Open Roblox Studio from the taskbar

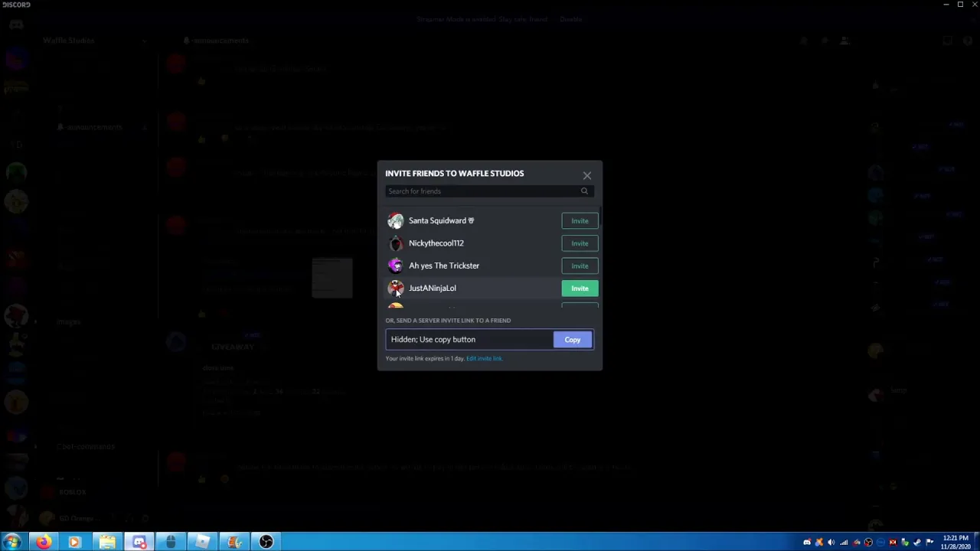coord(202,542)
